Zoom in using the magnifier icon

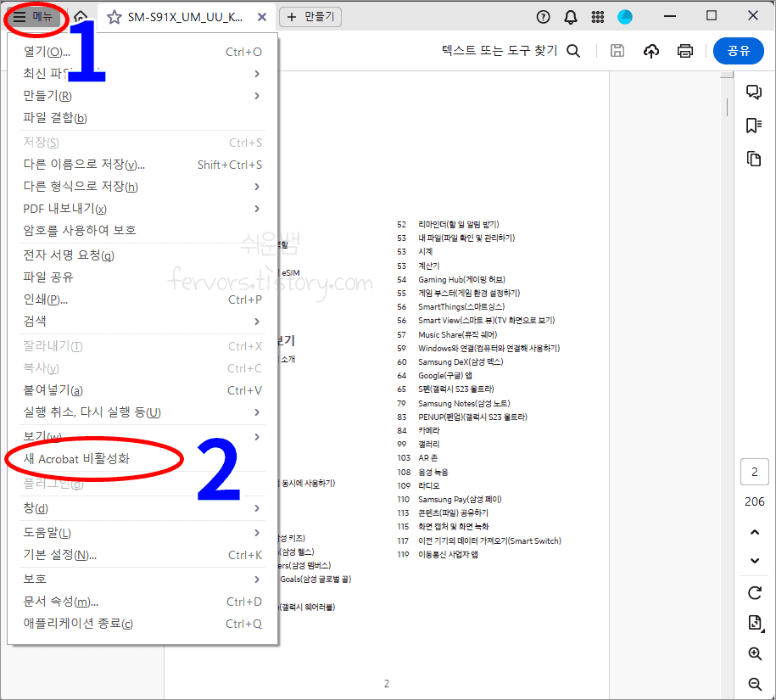[x=754, y=654]
